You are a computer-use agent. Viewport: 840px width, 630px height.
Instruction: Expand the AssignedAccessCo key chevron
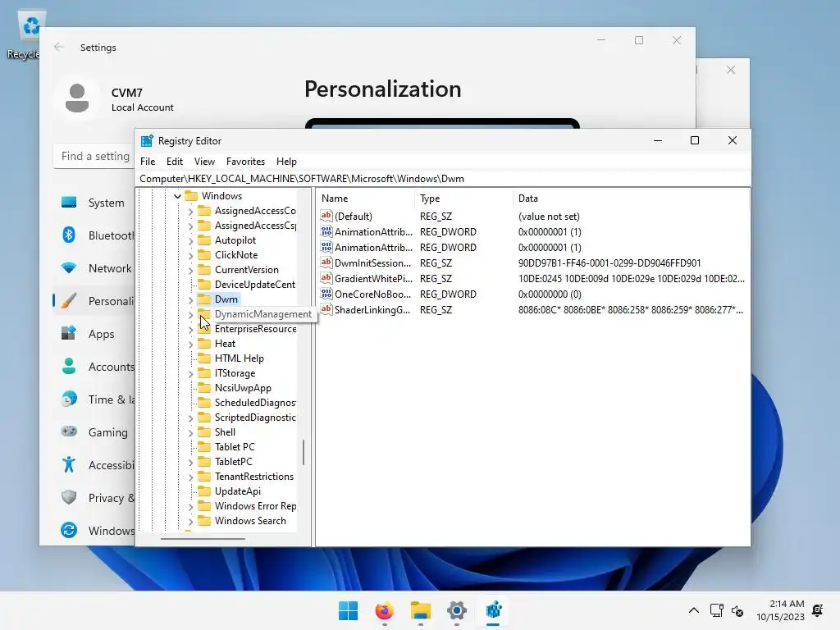coord(190,211)
